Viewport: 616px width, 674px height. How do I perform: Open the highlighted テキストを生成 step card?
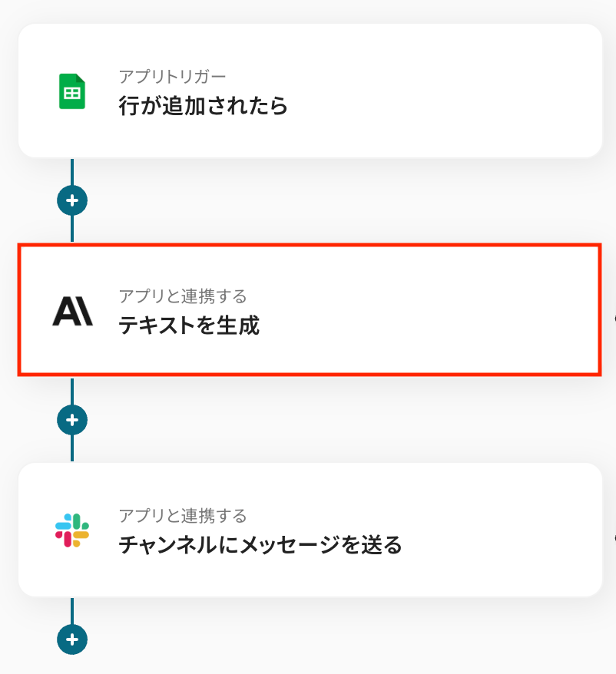click(x=384, y=311)
